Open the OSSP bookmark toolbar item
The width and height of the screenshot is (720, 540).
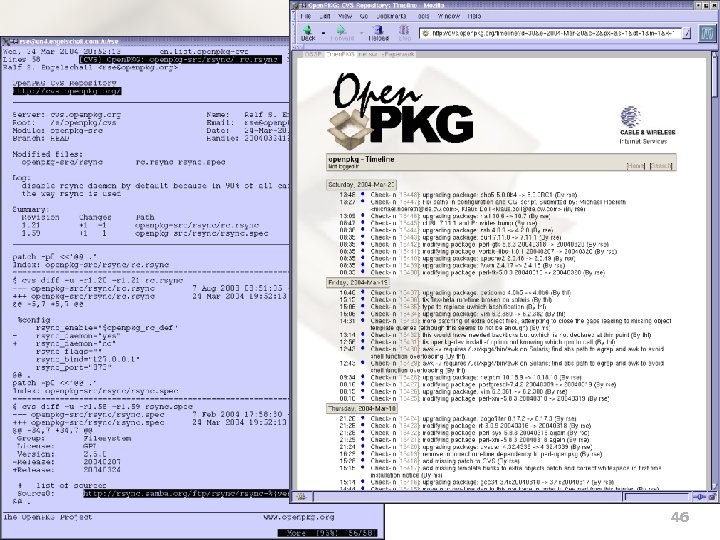(x=313, y=54)
